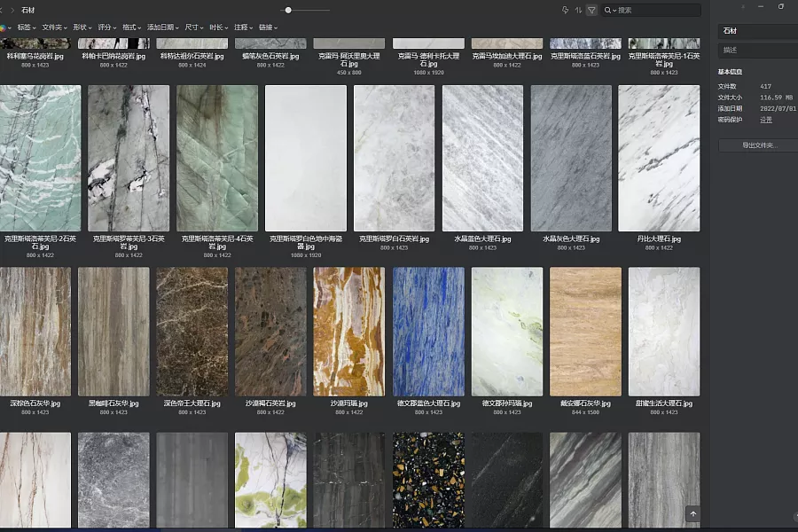Click the window restore icon
Viewport: 798px width, 532px height.
(780, 6)
